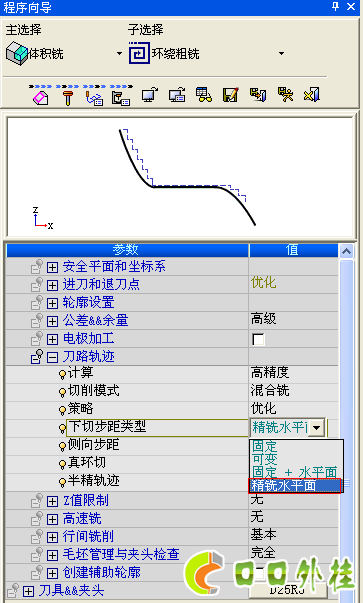
Task: Expand the 公差&&余量 group
Action: (x=52, y=321)
